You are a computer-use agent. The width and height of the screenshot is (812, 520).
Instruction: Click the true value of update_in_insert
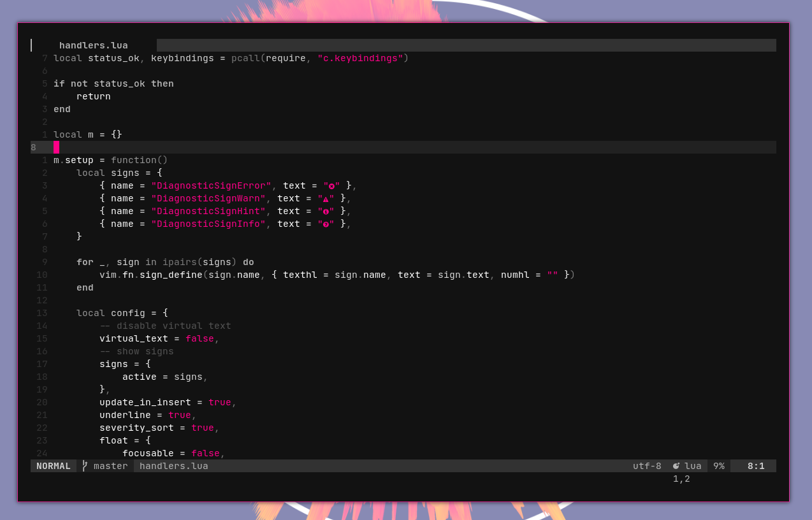coord(219,402)
